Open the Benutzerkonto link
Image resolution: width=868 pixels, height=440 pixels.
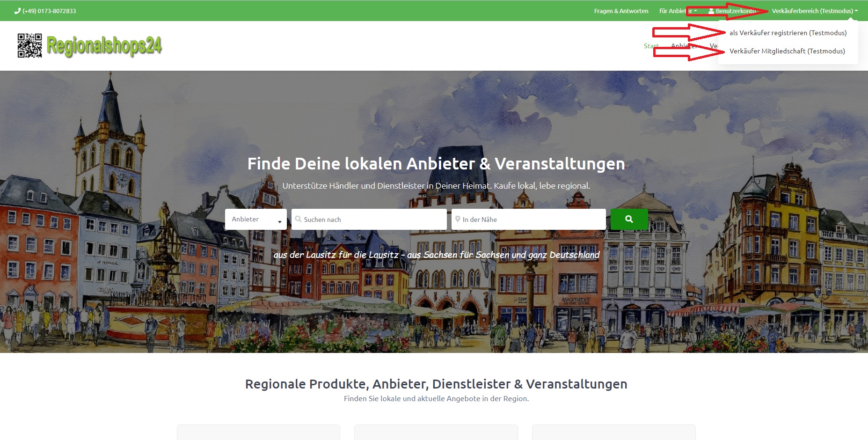[735, 11]
